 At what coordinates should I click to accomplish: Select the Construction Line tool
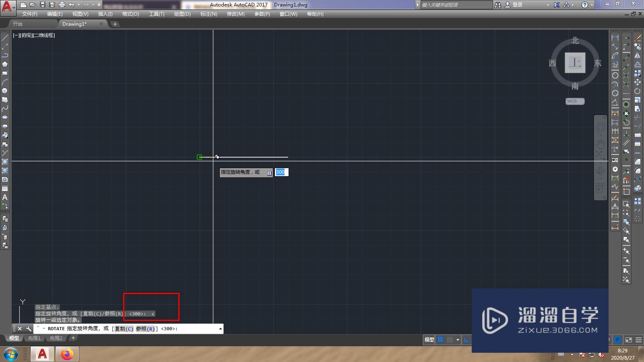tap(5, 46)
